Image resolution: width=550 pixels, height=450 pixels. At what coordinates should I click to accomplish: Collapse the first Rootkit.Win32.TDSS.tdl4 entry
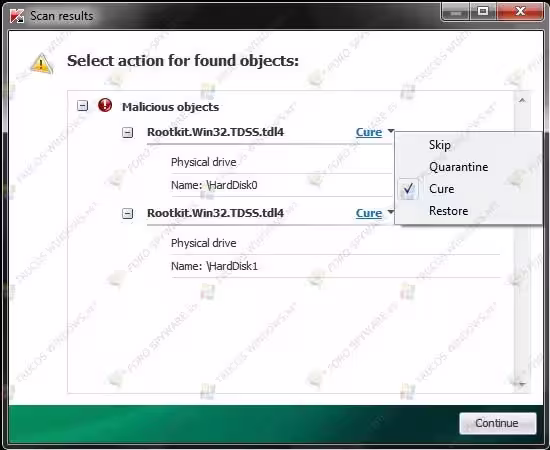click(127, 133)
